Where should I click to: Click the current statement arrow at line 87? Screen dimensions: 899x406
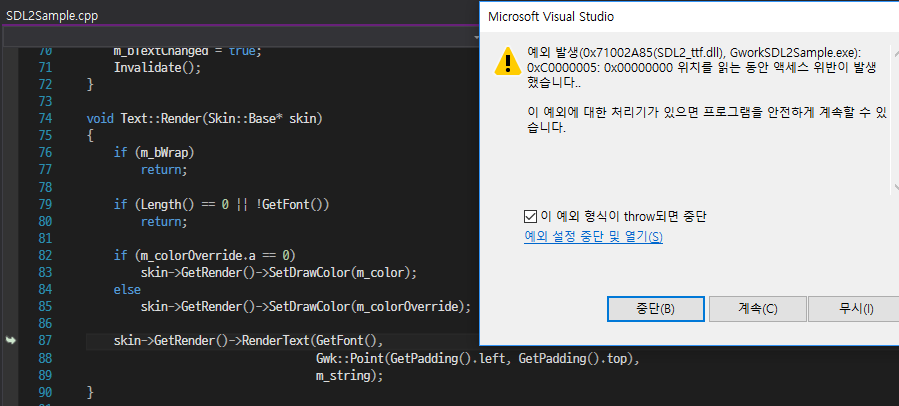tap(10, 341)
